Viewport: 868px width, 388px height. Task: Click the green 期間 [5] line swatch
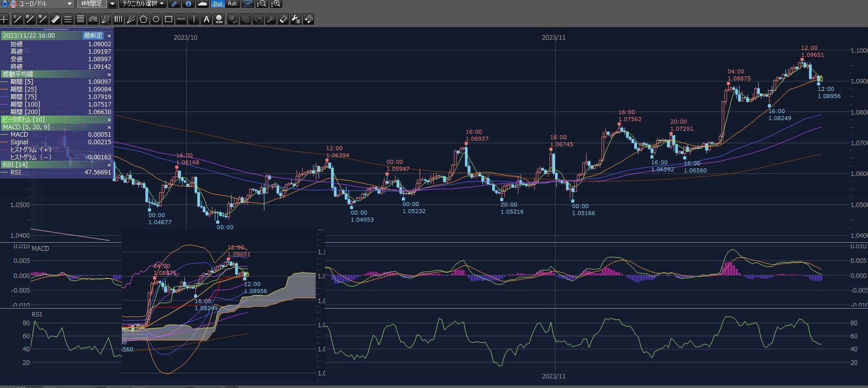coord(5,82)
